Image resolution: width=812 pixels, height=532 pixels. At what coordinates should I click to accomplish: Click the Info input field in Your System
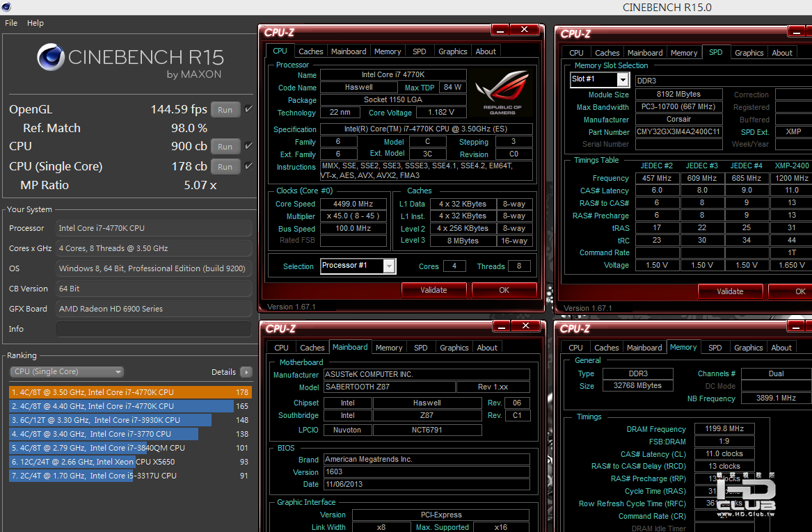[x=154, y=329]
